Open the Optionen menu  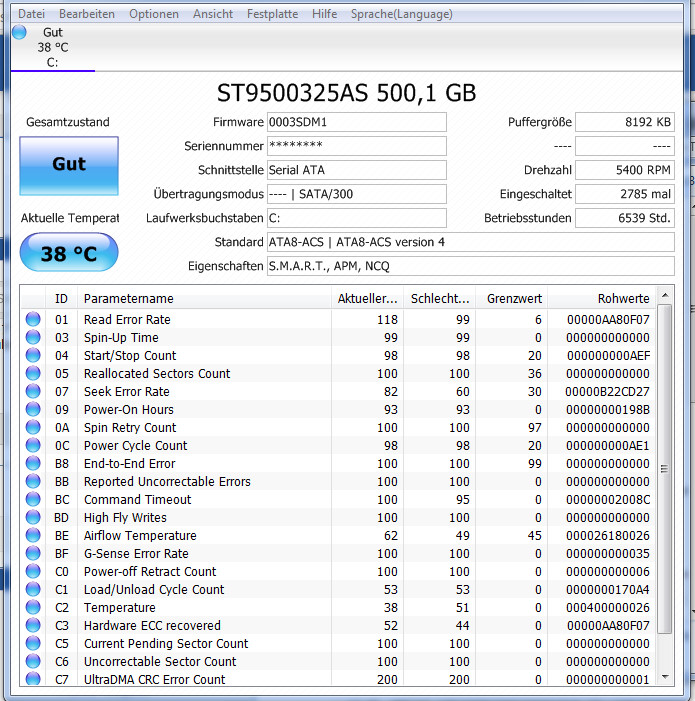(154, 14)
